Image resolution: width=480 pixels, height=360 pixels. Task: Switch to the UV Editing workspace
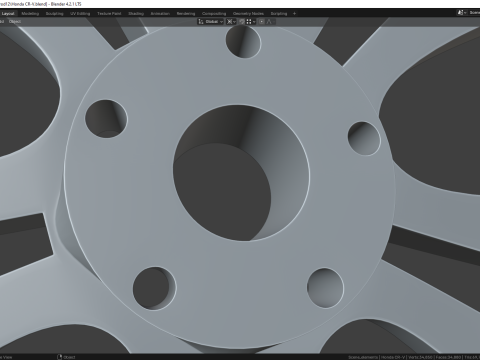(x=80, y=14)
